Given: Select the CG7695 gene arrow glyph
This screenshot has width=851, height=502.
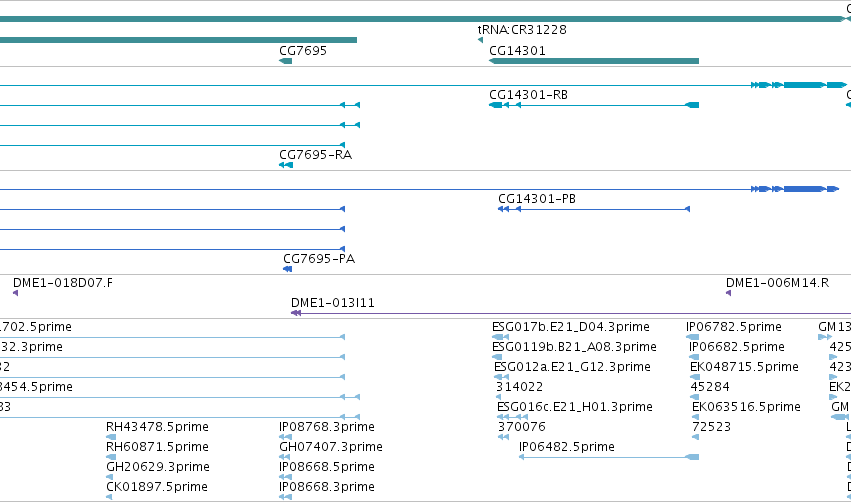Looking at the screenshot, I should (x=285, y=61).
